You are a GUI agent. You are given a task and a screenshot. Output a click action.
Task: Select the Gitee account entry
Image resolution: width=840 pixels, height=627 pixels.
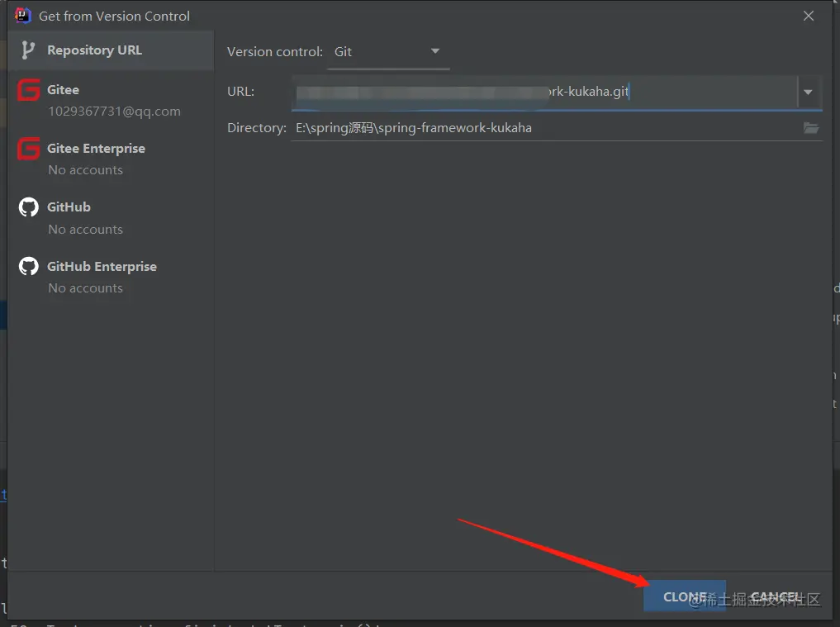coord(111,100)
